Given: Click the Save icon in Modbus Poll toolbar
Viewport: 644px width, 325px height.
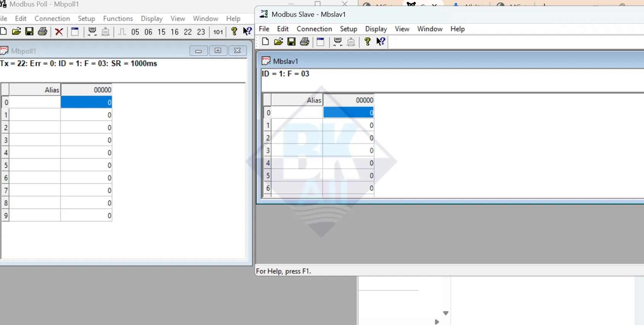Looking at the screenshot, I should click(x=29, y=32).
